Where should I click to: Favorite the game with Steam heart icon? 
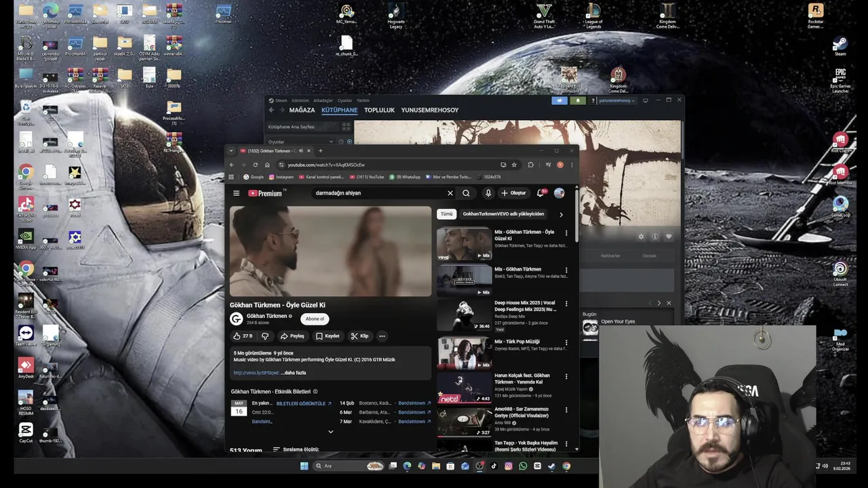pyautogui.click(x=669, y=237)
